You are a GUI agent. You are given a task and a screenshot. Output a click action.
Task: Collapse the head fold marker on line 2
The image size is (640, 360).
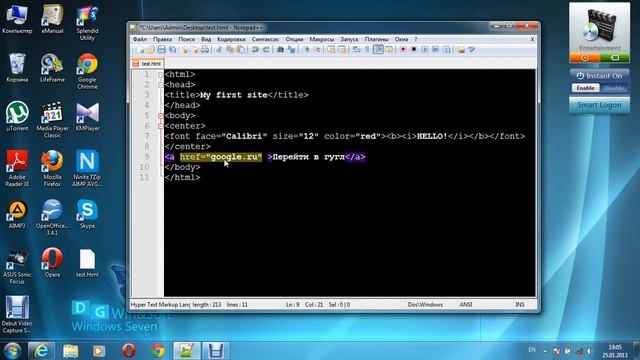click(160, 85)
